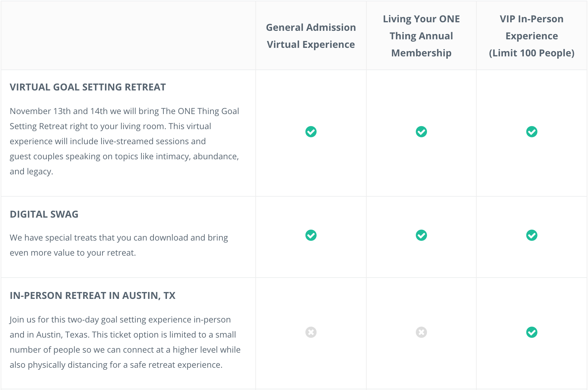Click General Admission checkmark for Virtual Goal Setting Retreat
The height and width of the screenshot is (390, 588).
pyautogui.click(x=311, y=132)
